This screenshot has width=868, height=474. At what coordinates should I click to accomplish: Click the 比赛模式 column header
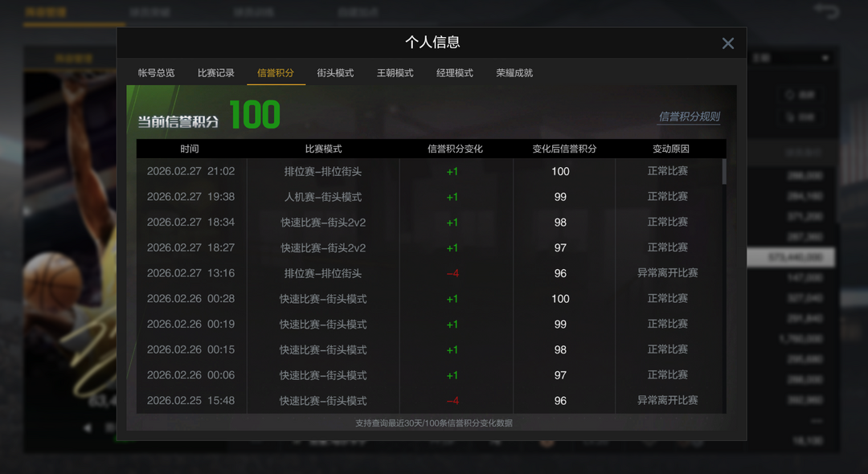[x=323, y=149]
